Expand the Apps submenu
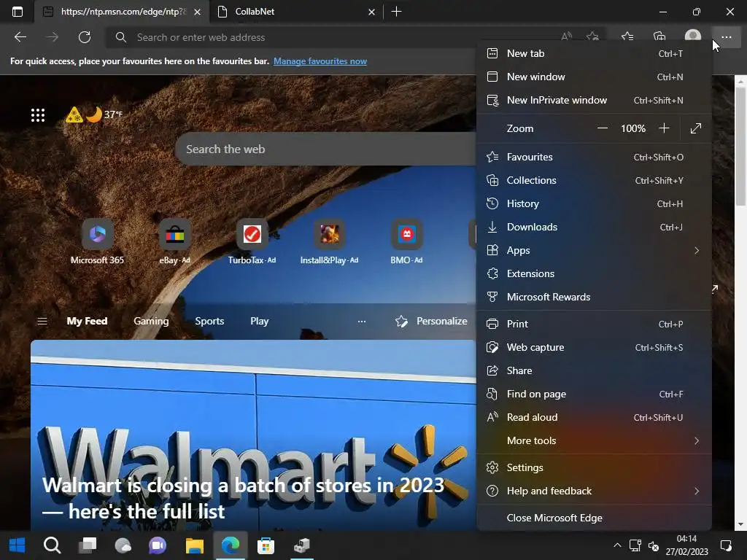 click(x=594, y=251)
